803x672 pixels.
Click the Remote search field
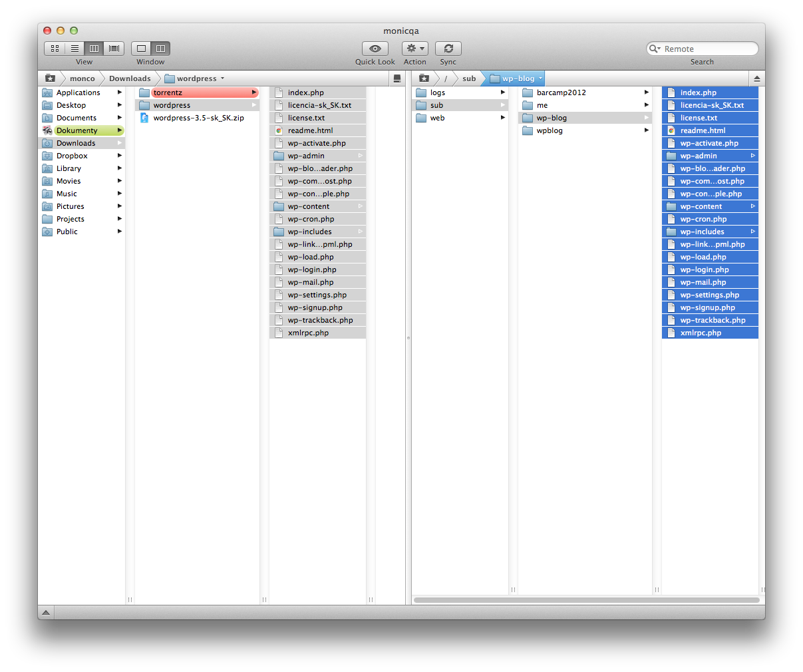[707, 49]
